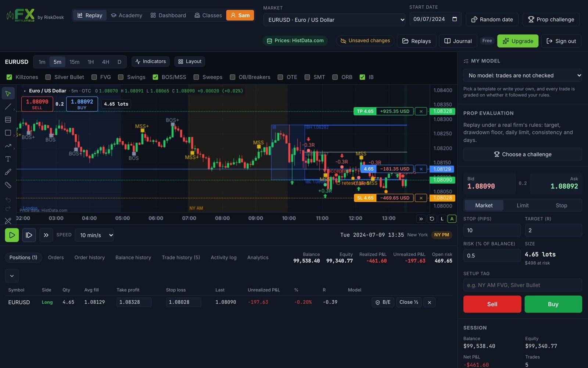
Task: Select the Limit order type tab
Action: (523, 205)
